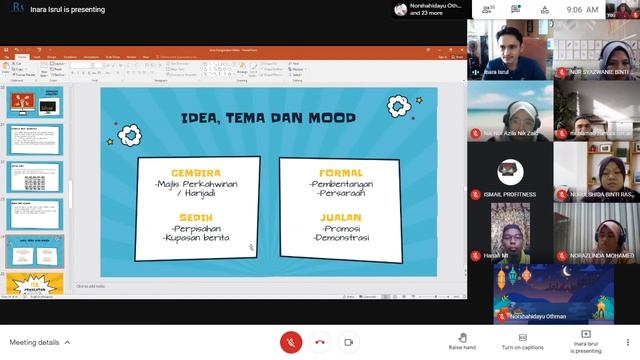Open Inara Isrul is presenting options
This screenshot has height=360, width=640.
tap(586, 342)
